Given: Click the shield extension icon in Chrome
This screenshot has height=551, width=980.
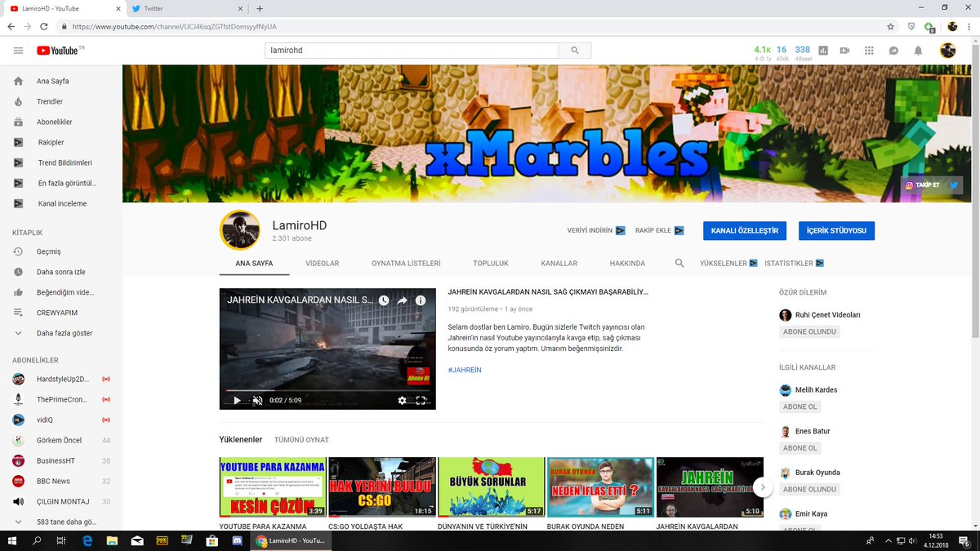Looking at the screenshot, I should (x=911, y=26).
